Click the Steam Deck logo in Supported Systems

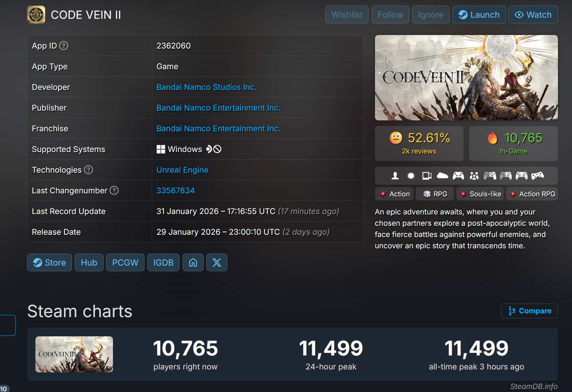tap(209, 150)
